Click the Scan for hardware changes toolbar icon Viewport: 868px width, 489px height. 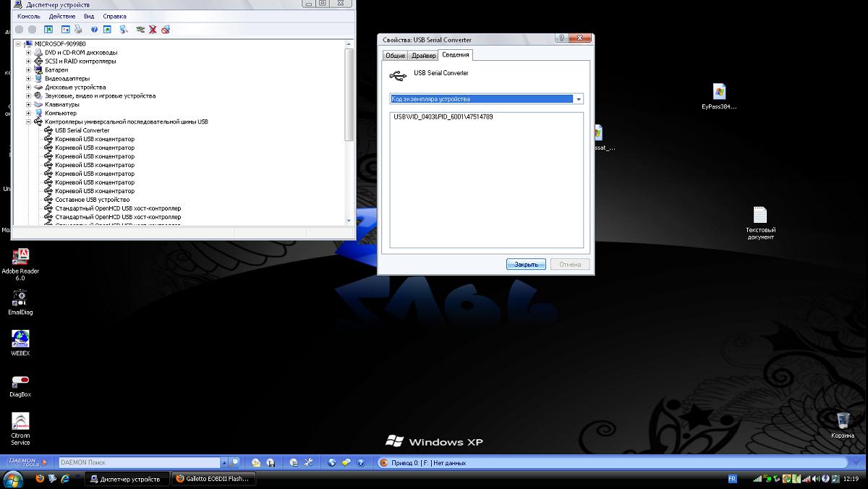(x=123, y=29)
